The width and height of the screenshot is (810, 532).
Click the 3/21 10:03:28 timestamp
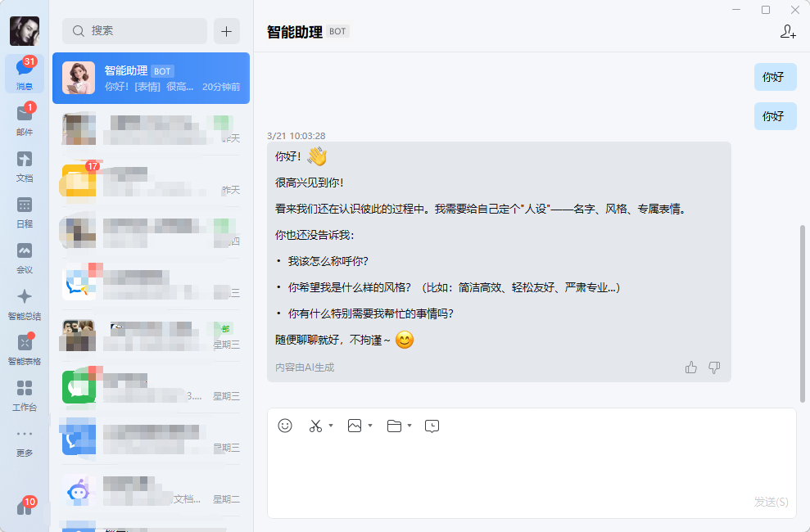tap(296, 136)
